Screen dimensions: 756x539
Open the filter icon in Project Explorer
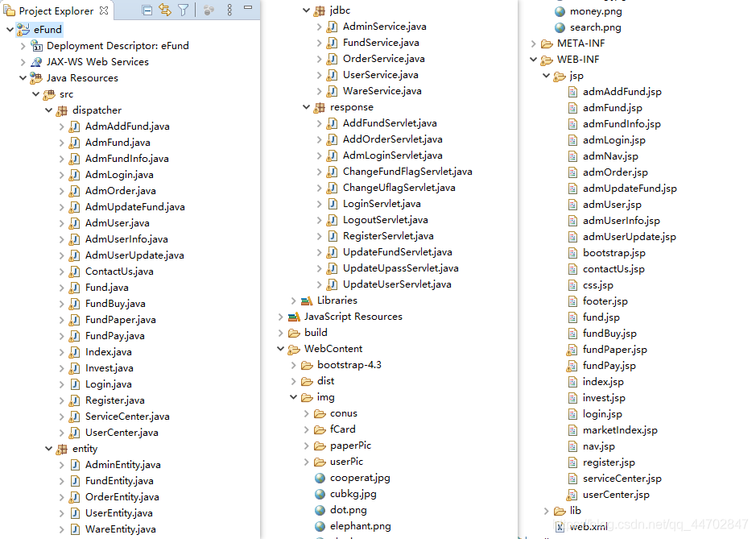tap(184, 10)
